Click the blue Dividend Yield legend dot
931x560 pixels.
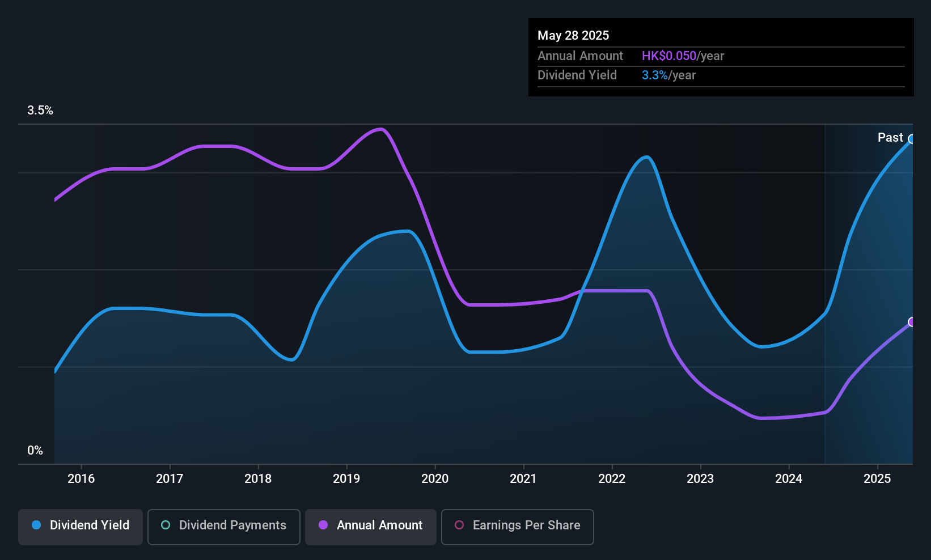36,525
